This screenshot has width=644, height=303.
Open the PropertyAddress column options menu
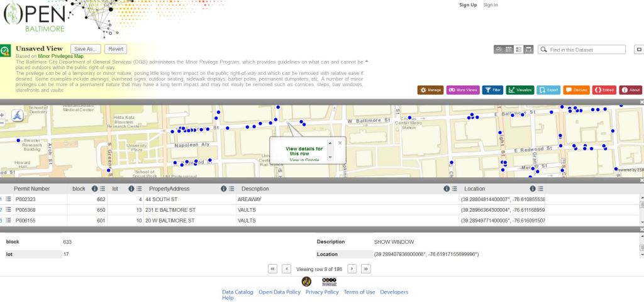coord(231,189)
